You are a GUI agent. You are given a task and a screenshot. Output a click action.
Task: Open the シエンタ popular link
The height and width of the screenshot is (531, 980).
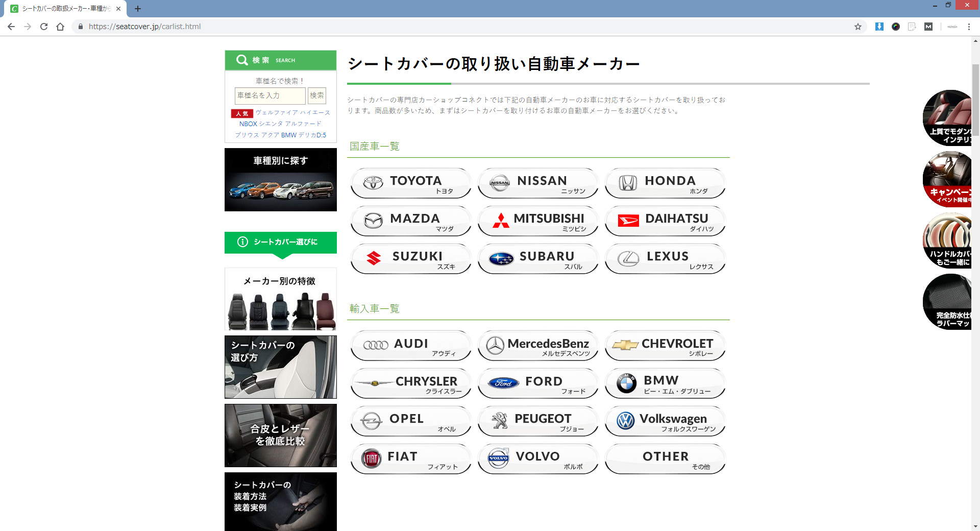coord(271,124)
